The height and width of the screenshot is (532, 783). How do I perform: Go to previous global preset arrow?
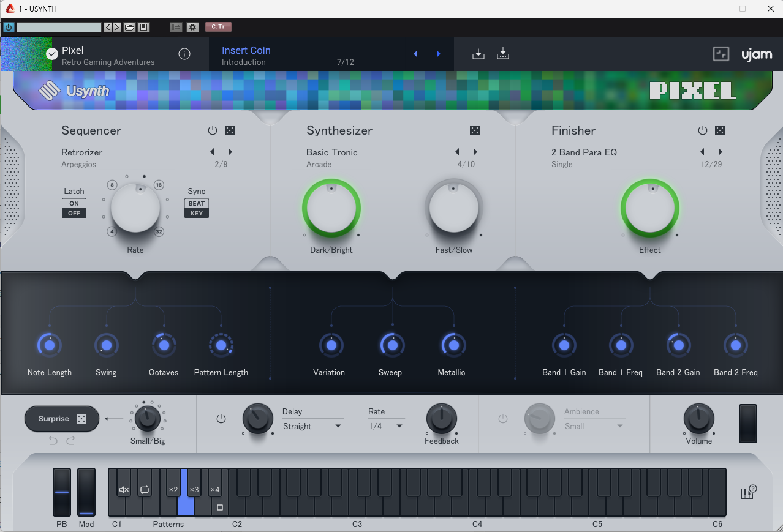pos(415,54)
